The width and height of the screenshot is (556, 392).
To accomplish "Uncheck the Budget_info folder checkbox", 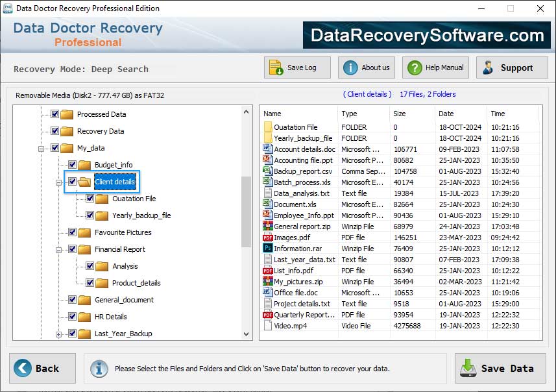I will point(71,165).
